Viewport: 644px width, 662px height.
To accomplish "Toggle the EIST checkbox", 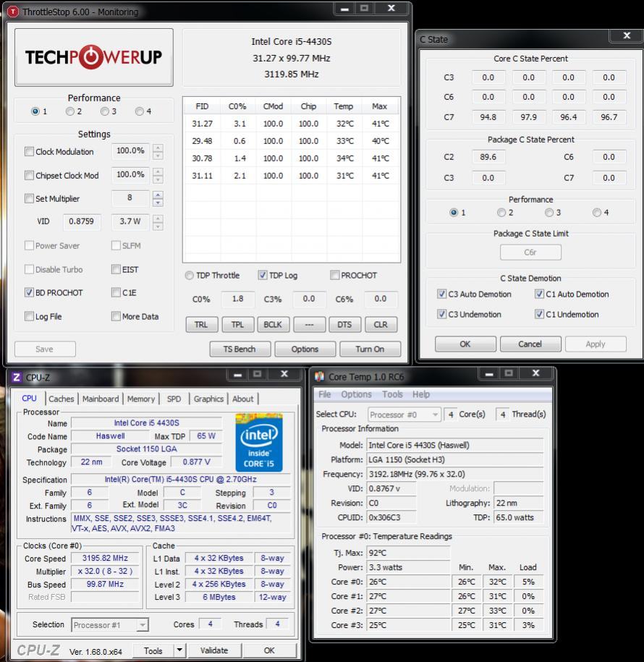I will [x=116, y=269].
